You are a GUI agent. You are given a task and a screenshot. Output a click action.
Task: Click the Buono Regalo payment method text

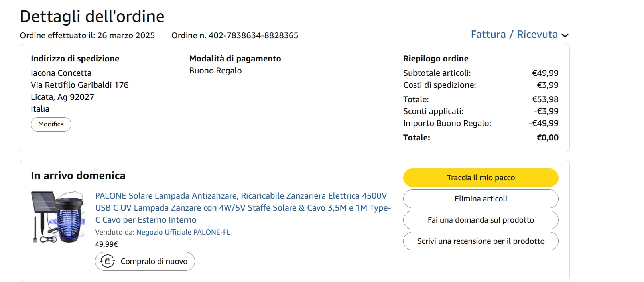[x=215, y=71]
